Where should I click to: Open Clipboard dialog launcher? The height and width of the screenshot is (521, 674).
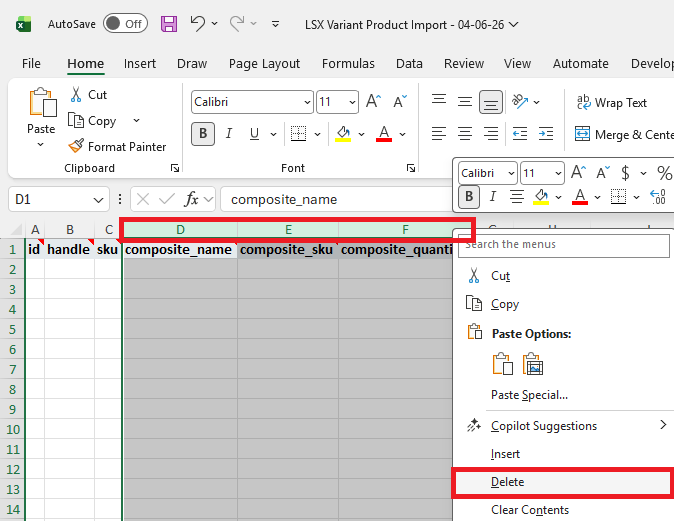point(175,168)
